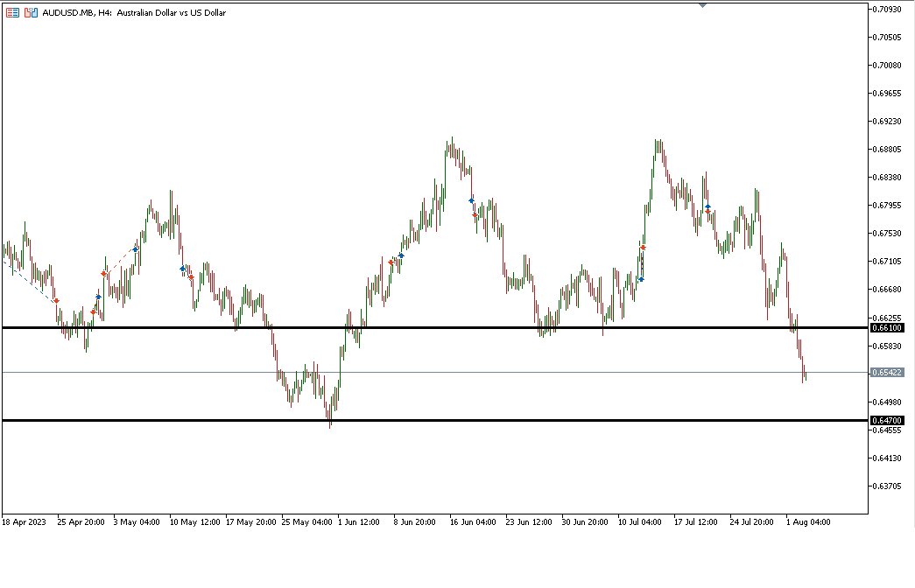Click the 3 May 04:00 time label
The height and width of the screenshot is (588, 915).
137,522
